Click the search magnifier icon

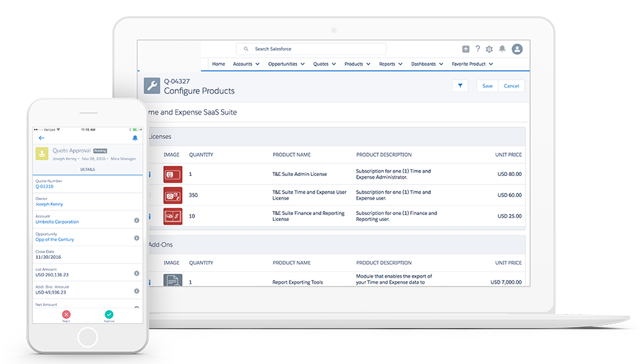point(246,49)
